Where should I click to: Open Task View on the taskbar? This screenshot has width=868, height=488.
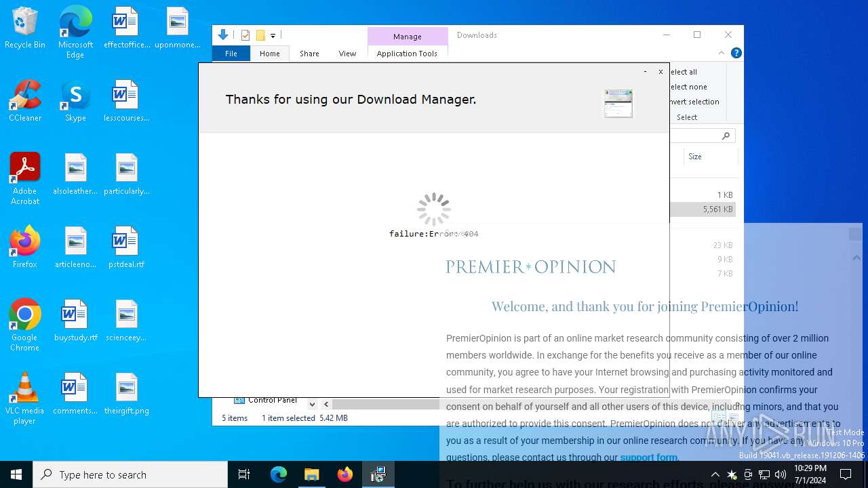244,474
